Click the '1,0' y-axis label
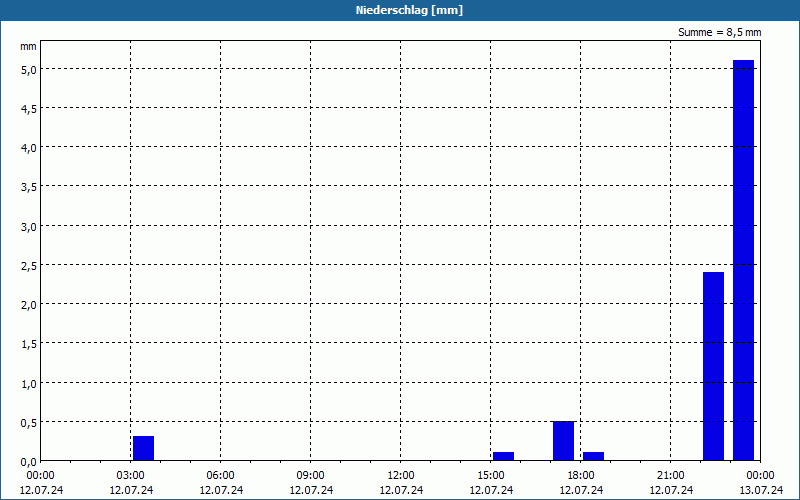 point(28,384)
